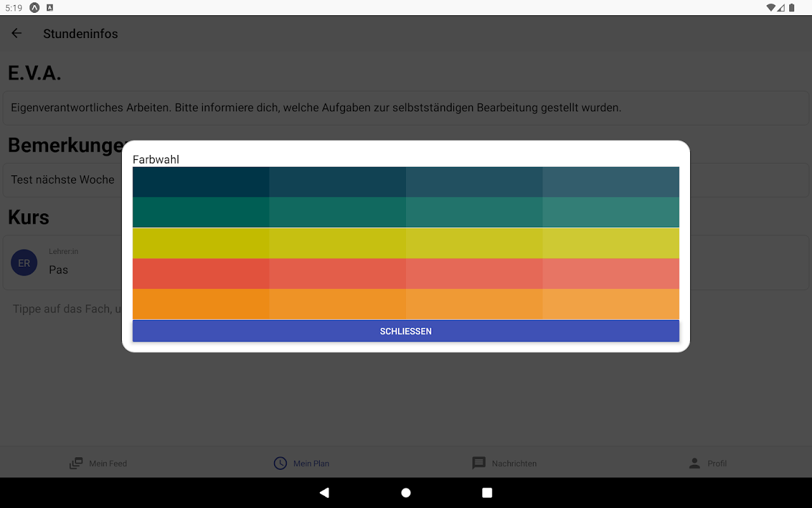The height and width of the screenshot is (508, 812).
Task: Pick the darkest navy swatch in the first row
Action: pyautogui.click(x=201, y=182)
